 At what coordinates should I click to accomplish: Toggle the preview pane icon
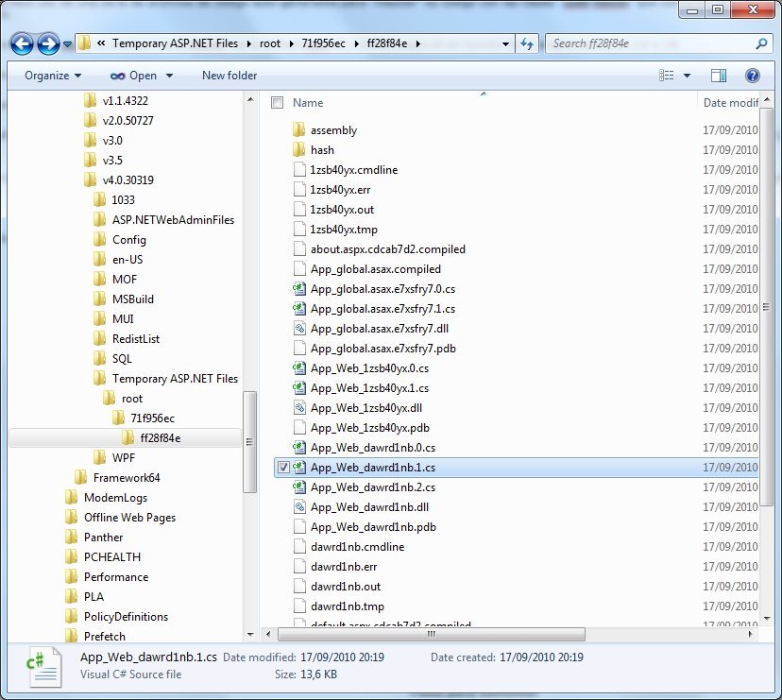[x=718, y=76]
